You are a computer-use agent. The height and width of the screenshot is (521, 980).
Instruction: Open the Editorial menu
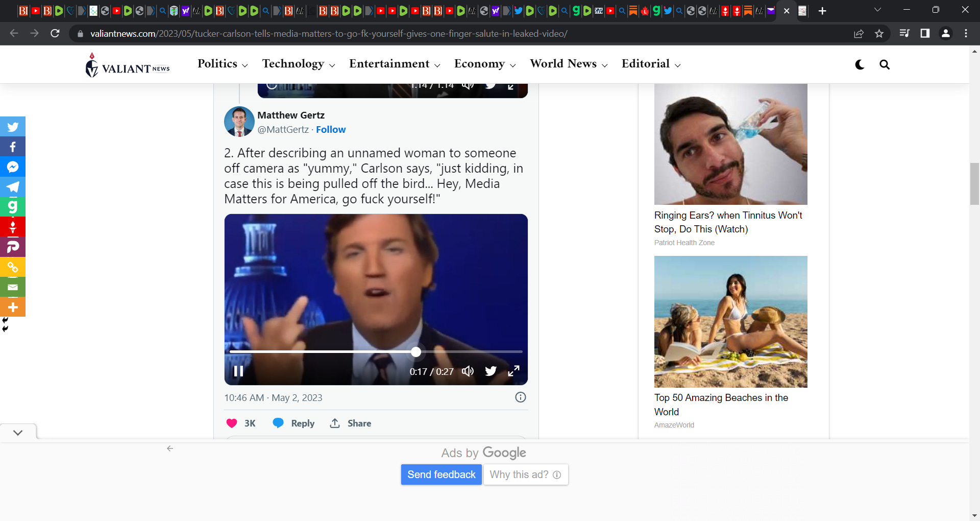click(x=651, y=64)
